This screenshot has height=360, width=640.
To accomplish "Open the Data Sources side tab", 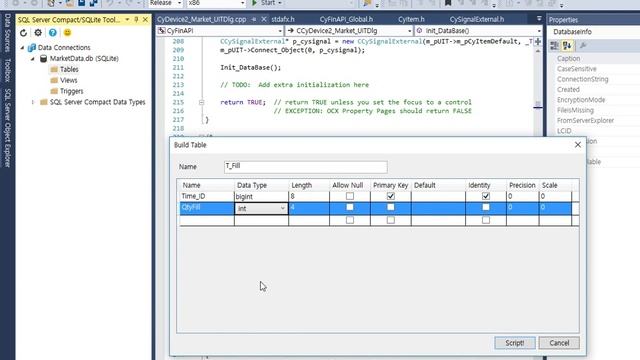I will pyautogui.click(x=7, y=33).
